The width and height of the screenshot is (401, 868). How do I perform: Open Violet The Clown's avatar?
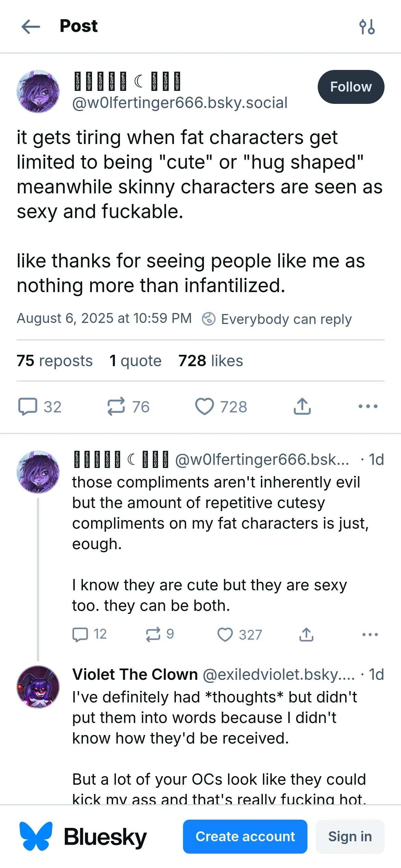(38, 687)
